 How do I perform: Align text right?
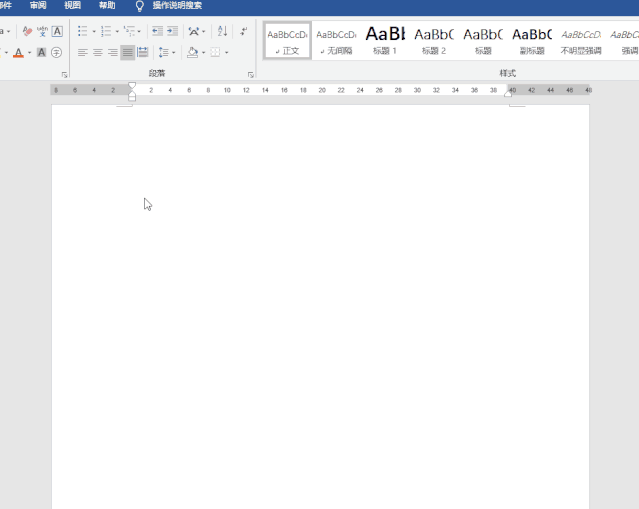pos(112,53)
